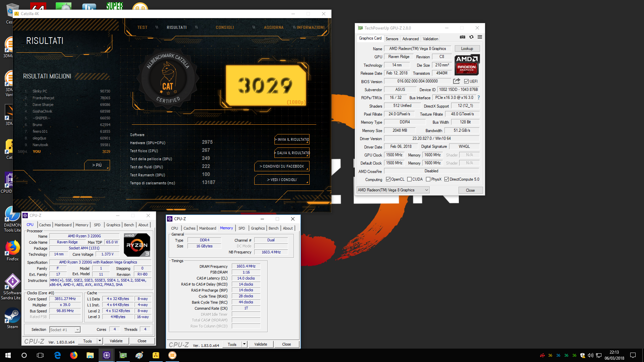Image resolution: width=644 pixels, height=362 pixels.
Task: Open AGGIORNA tab in Catzilla
Action: [x=273, y=27]
